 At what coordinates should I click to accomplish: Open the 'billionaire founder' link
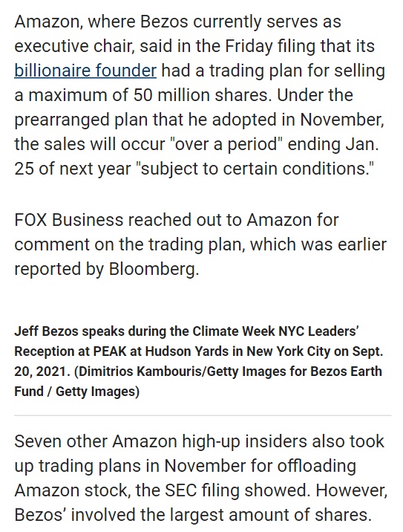[x=85, y=71]
